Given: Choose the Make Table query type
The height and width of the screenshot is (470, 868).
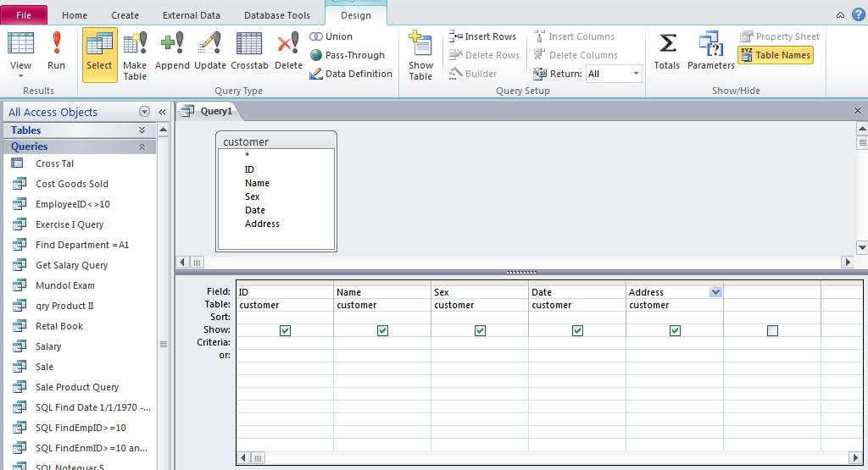Looking at the screenshot, I should click(135, 55).
